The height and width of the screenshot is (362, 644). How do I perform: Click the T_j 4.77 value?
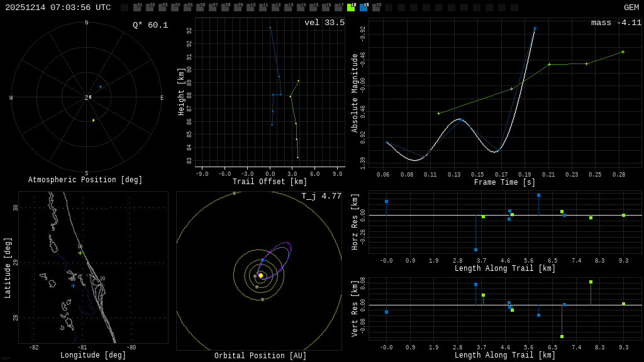click(x=321, y=196)
